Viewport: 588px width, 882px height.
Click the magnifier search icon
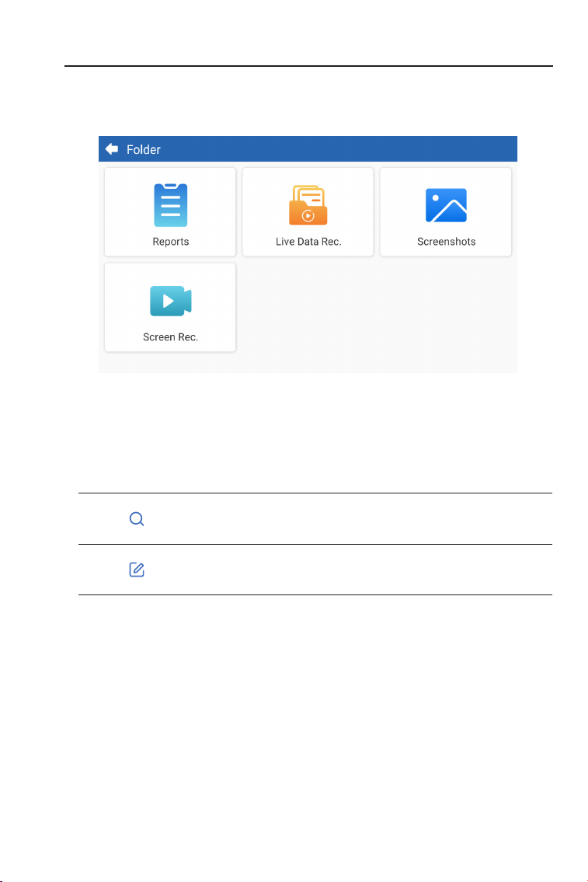137,518
